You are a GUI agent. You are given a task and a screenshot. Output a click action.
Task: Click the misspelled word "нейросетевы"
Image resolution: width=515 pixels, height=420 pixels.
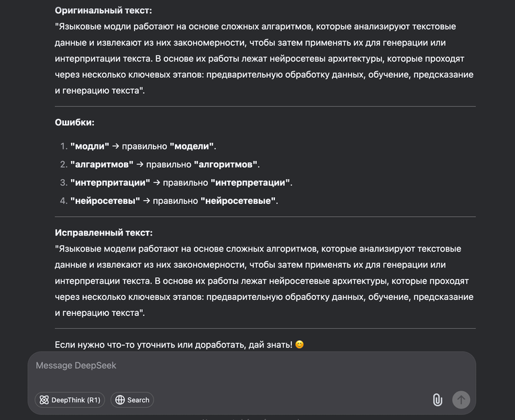[105, 201]
